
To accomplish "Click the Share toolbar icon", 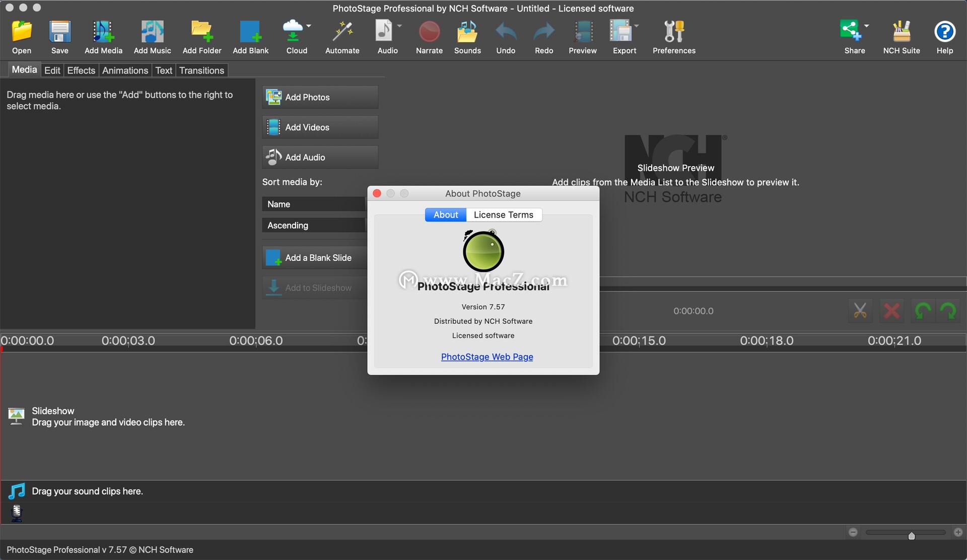I will (851, 31).
